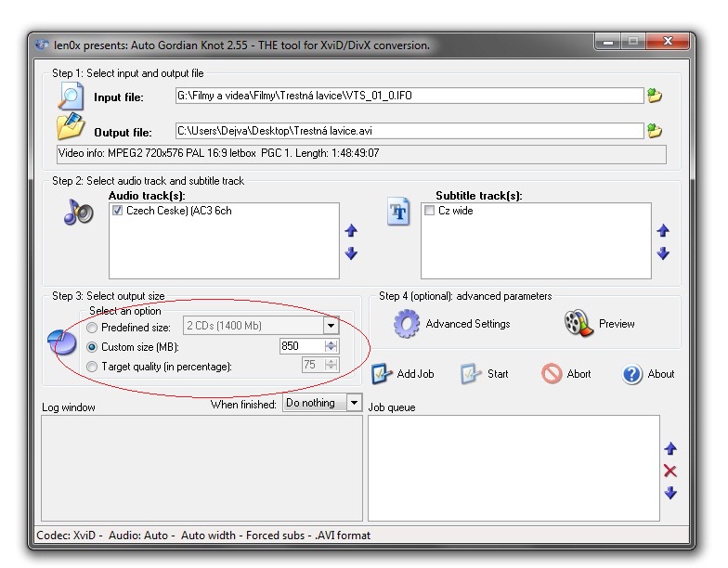Viewport: 728px width, 568px height.
Task: Click Add Job button text
Action: pos(415,374)
